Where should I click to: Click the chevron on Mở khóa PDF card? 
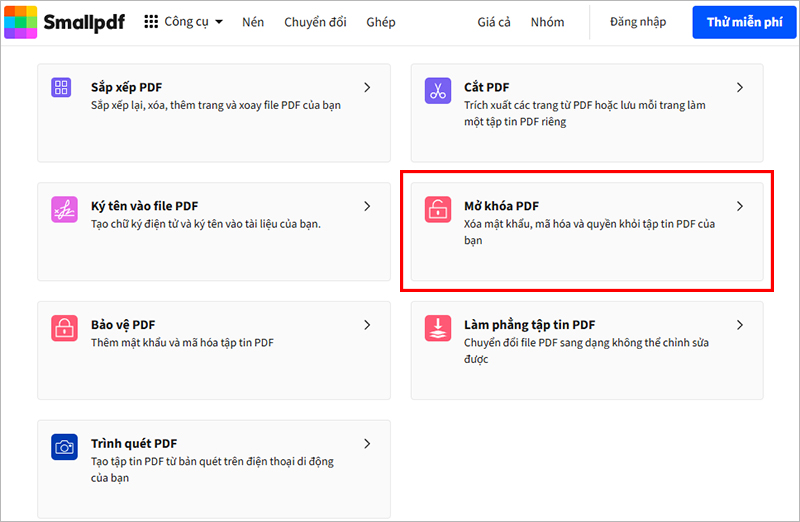[740, 206]
